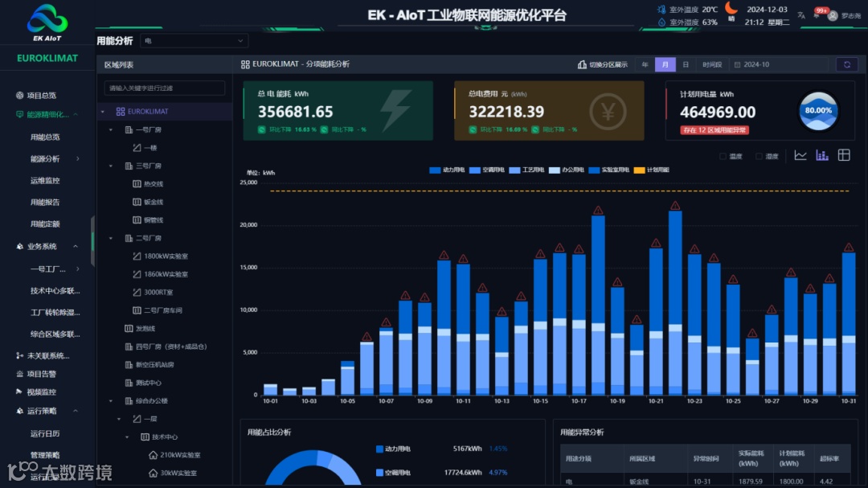This screenshot has width=868, height=488.
Task: Open 用能定额 menu item
Action: tap(45, 223)
